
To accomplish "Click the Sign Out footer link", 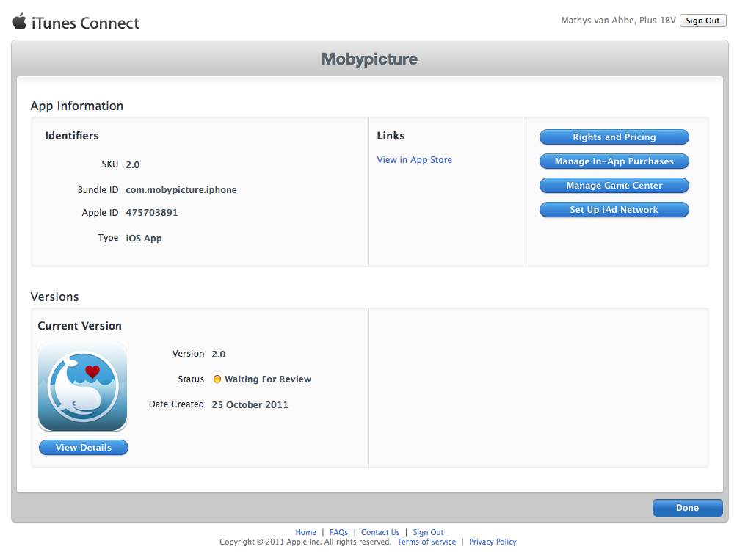I will (x=428, y=532).
